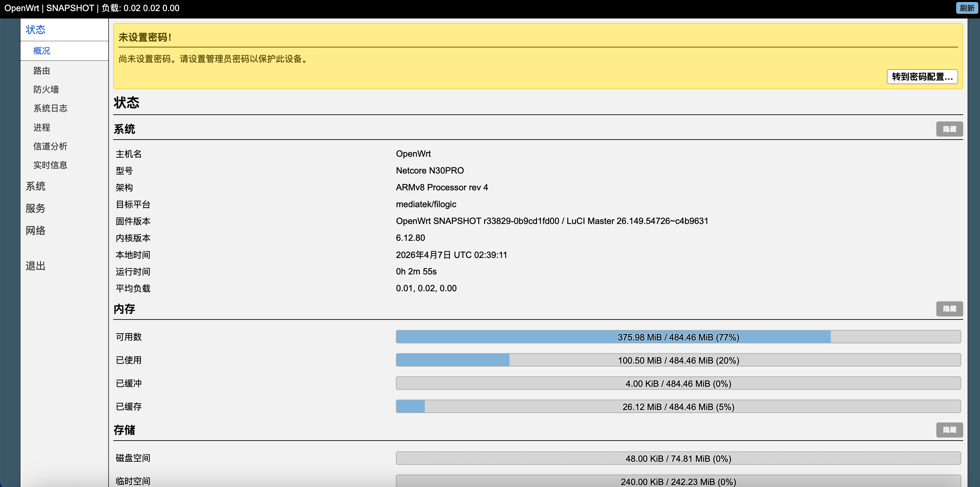Click the 刷新 refresh button
This screenshot has width=980, height=487.
click(967, 8)
